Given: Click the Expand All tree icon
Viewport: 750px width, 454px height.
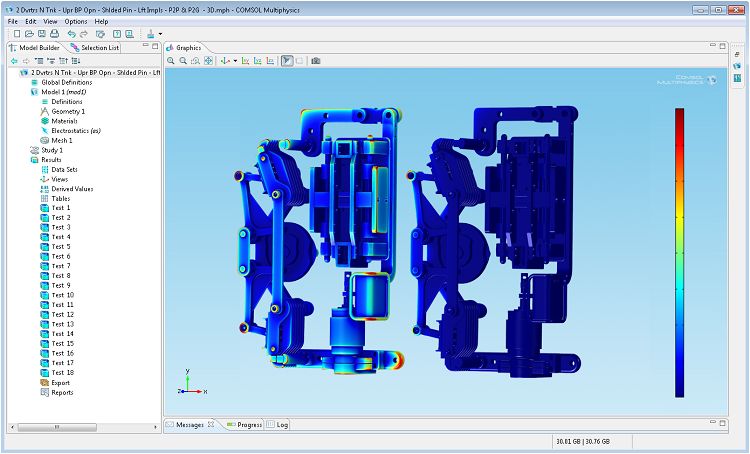Looking at the screenshot, I should [51, 61].
